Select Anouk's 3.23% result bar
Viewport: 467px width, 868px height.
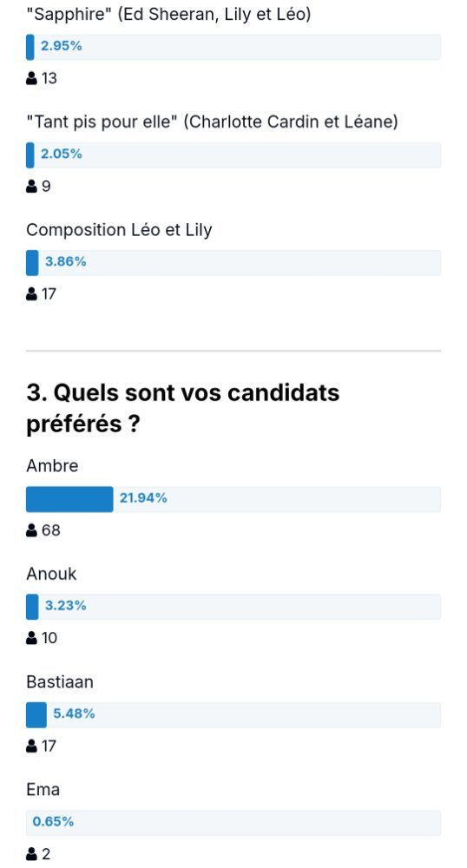[x=233, y=607]
